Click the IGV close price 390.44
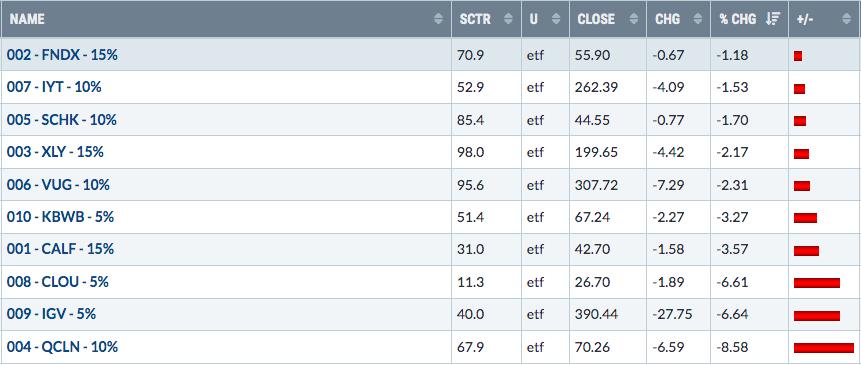 (x=596, y=315)
